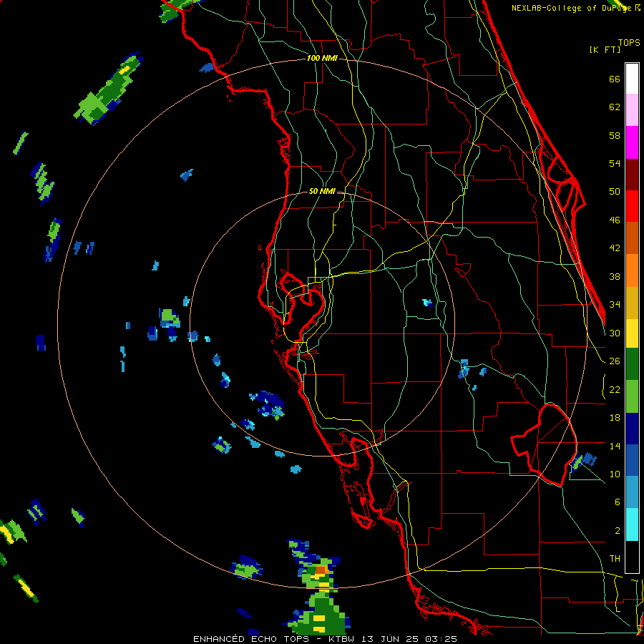This screenshot has width=644, height=644.
Task: Pick the dark orange 42 kft swatch
Action: pos(632,238)
